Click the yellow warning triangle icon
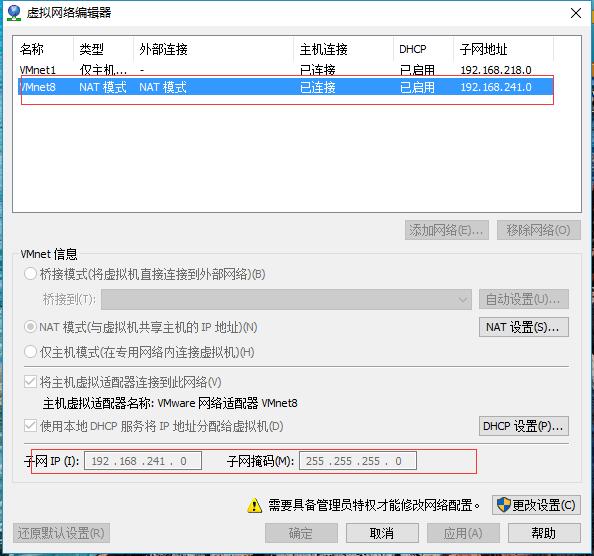The height and width of the screenshot is (556, 594). point(254,505)
